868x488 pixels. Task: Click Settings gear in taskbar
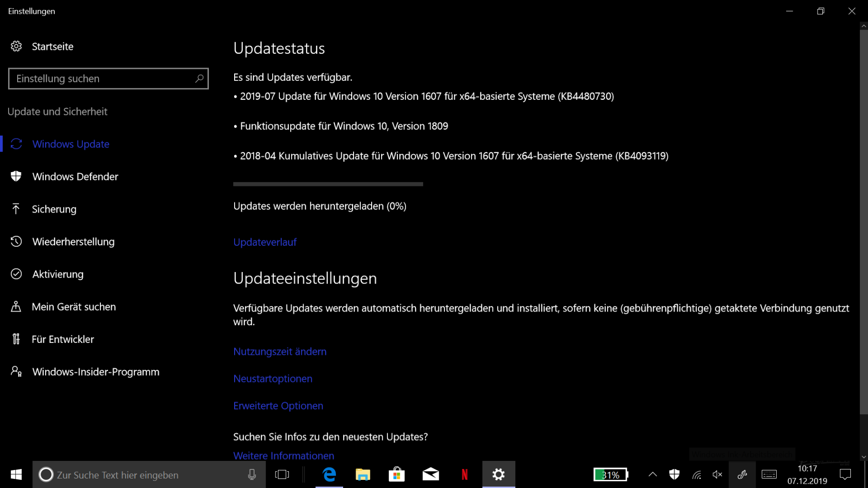click(498, 474)
